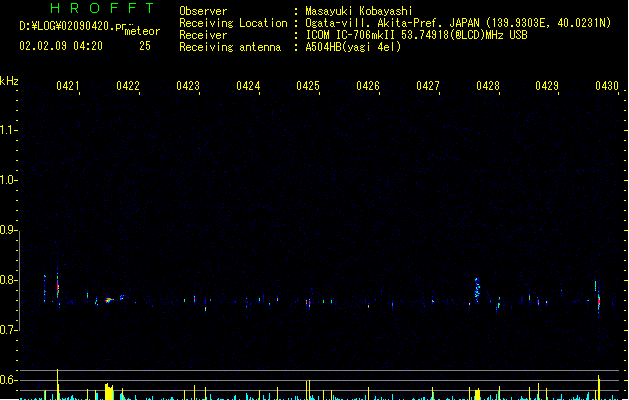The width and height of the screenshot is (629, 400).
Task: Click the date stamp 02.02.09 04:20
Action: tap(61, 46)
